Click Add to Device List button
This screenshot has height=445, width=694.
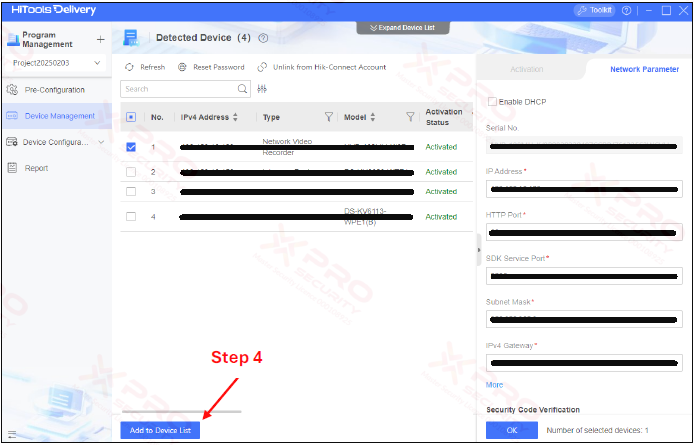click(x=160, y=430)
